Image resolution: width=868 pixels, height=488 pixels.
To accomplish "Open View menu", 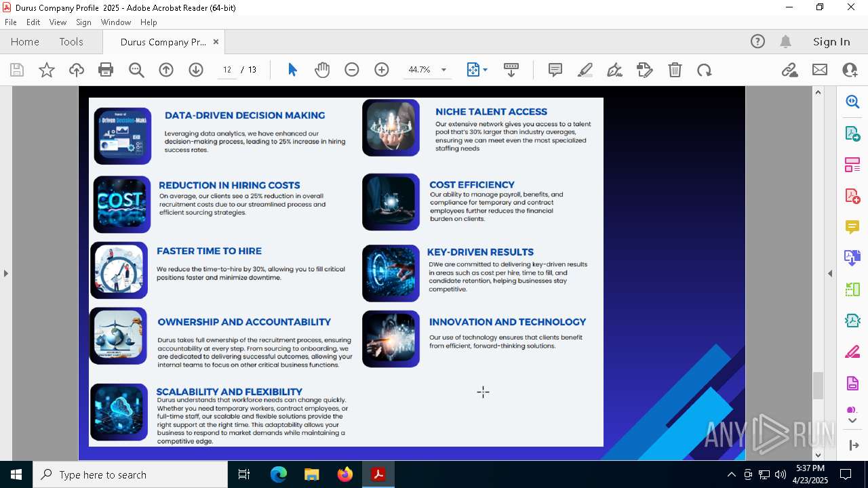I will click(58, 22).
